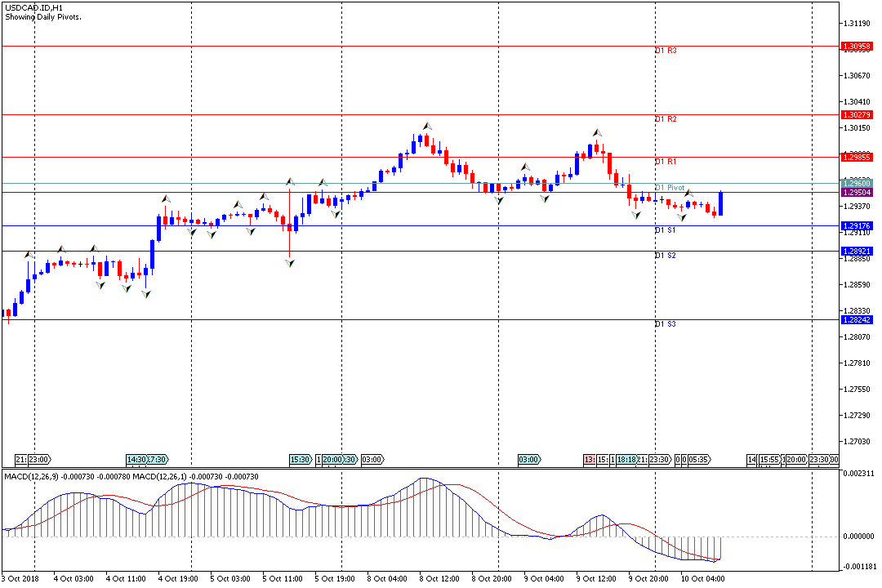Click the D1 R1 resistance label
Image resolution: width=882 pixels, height=588 pixels.
click(x=666, y=162)
